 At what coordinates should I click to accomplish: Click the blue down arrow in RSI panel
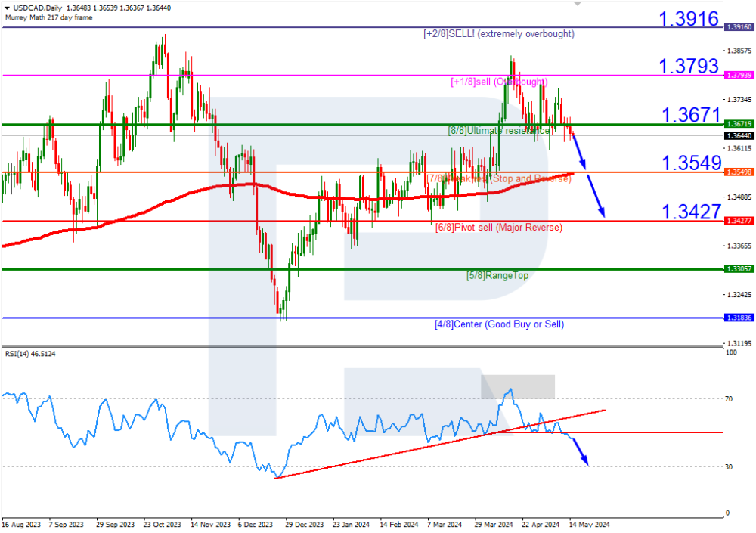click(x=580, y=451)
